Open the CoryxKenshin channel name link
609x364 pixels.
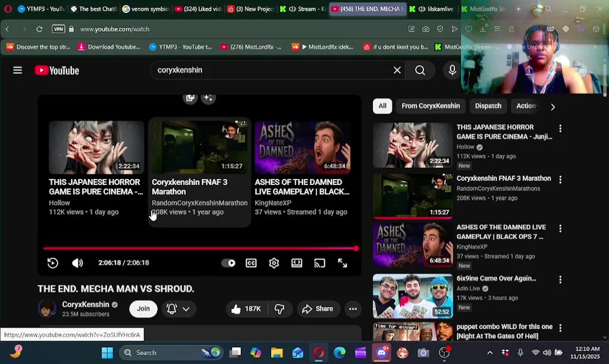click(85, 304)
